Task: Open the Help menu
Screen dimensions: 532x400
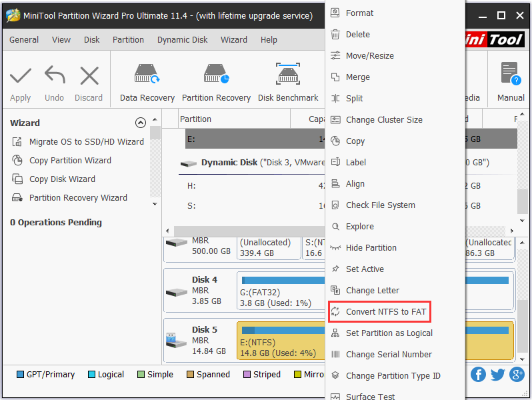Action: click(269, 40)
